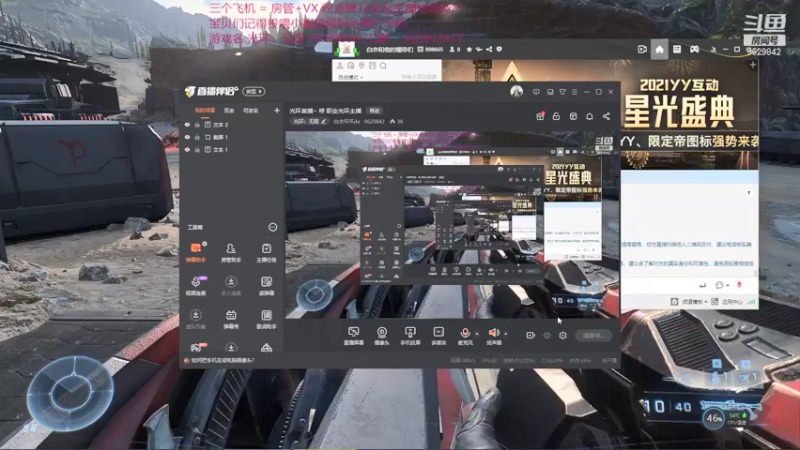This screenshot has height=450, width=800.
Task: Click the download icon above 多人连麦
Action: point(231,282)
